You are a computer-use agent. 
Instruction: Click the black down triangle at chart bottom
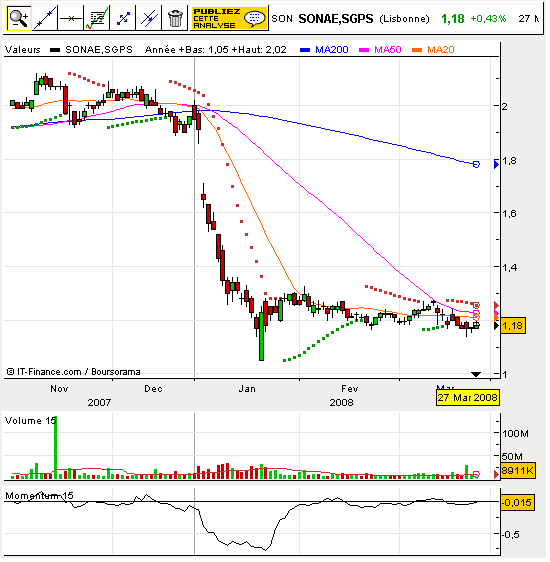[476, 374]
